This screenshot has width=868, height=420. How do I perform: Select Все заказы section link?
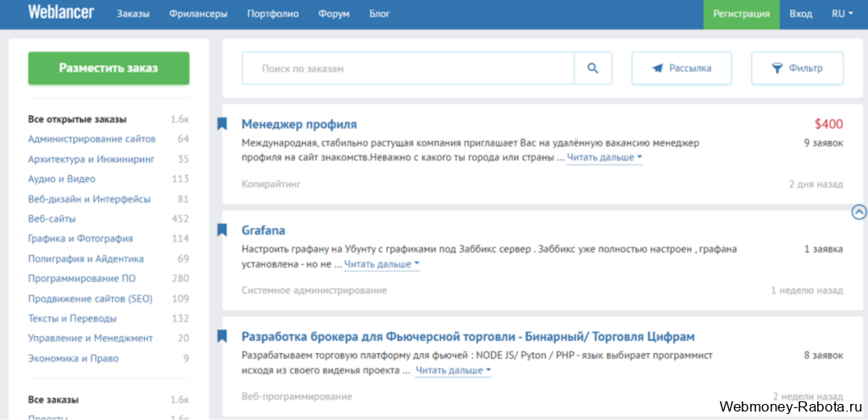pos(53,400)
